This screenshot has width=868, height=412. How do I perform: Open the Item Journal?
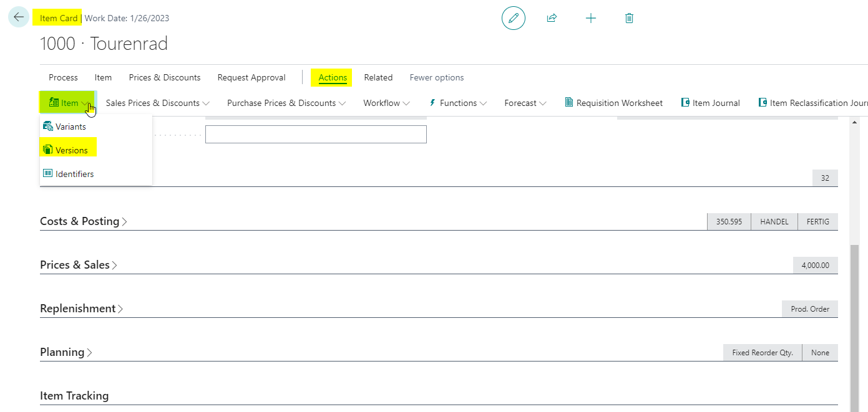click(x=710, y=103)
